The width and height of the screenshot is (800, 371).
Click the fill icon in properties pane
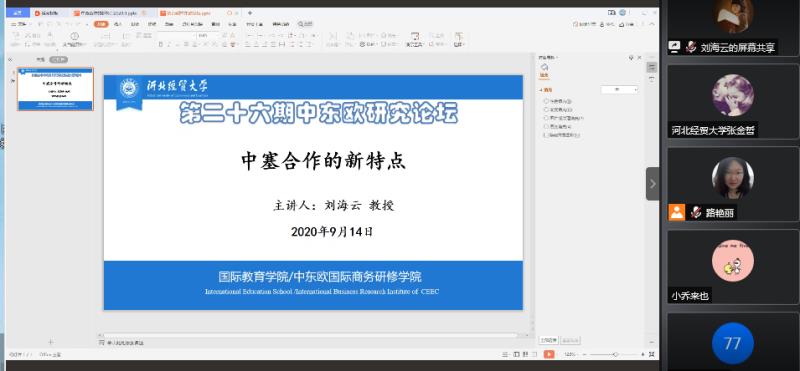pyautogui.click(x=544, y=69)
